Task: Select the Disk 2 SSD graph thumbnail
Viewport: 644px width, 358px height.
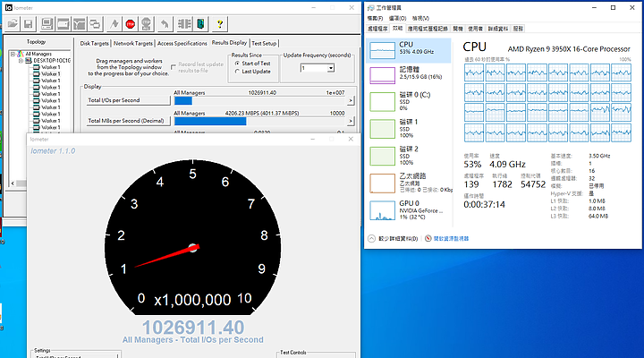Action: 383,156
